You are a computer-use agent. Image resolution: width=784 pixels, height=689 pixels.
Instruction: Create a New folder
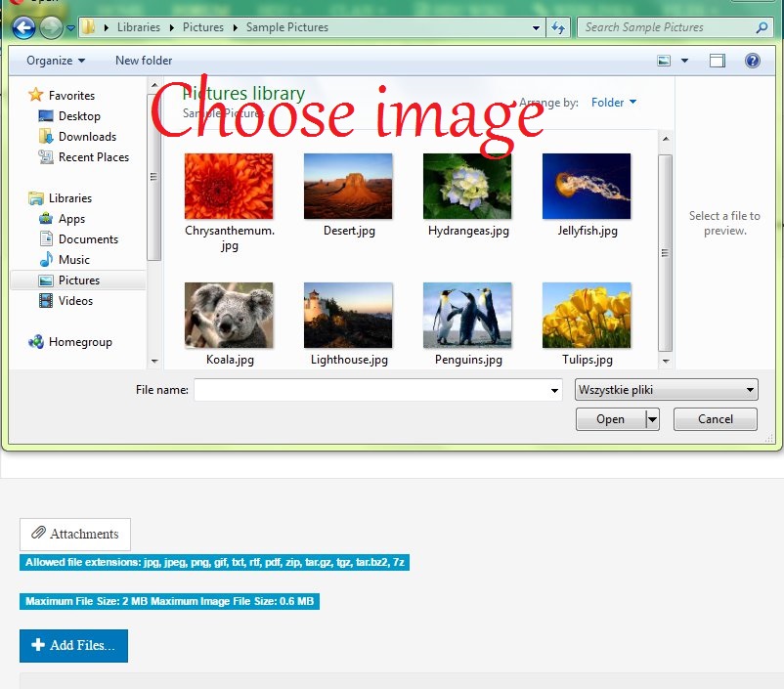tap(144, 61)
